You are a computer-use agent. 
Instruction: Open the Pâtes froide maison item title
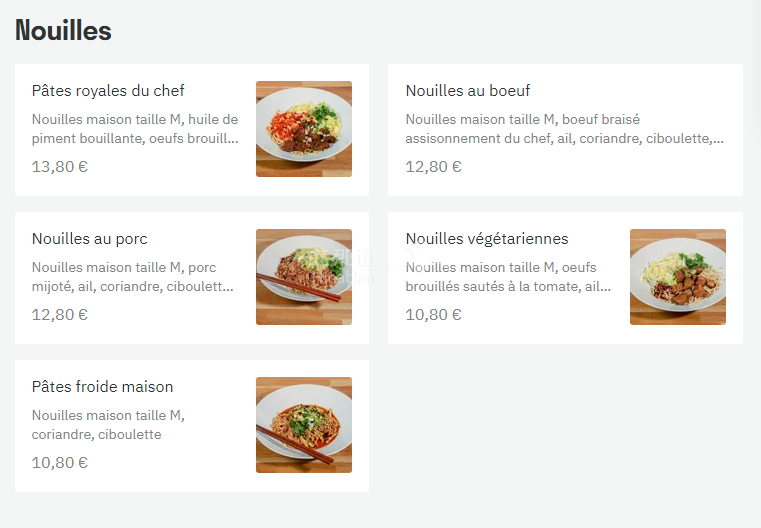pos(103,387)
